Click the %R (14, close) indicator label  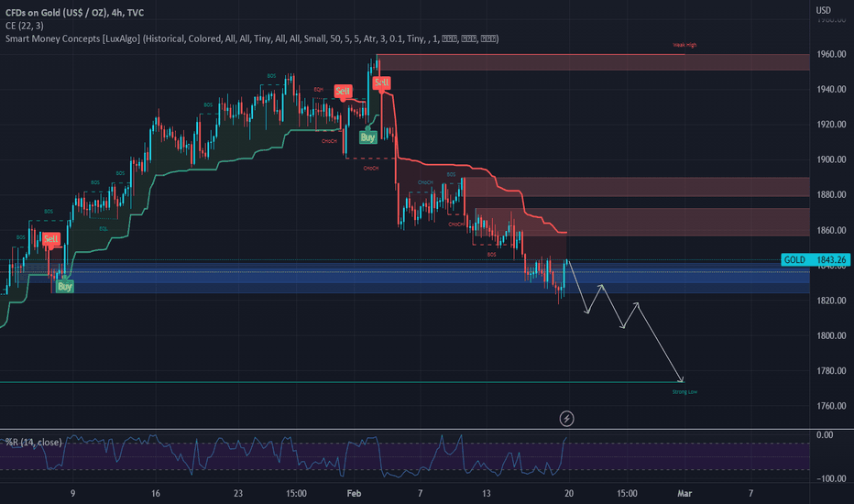click(x=34, y=442)
